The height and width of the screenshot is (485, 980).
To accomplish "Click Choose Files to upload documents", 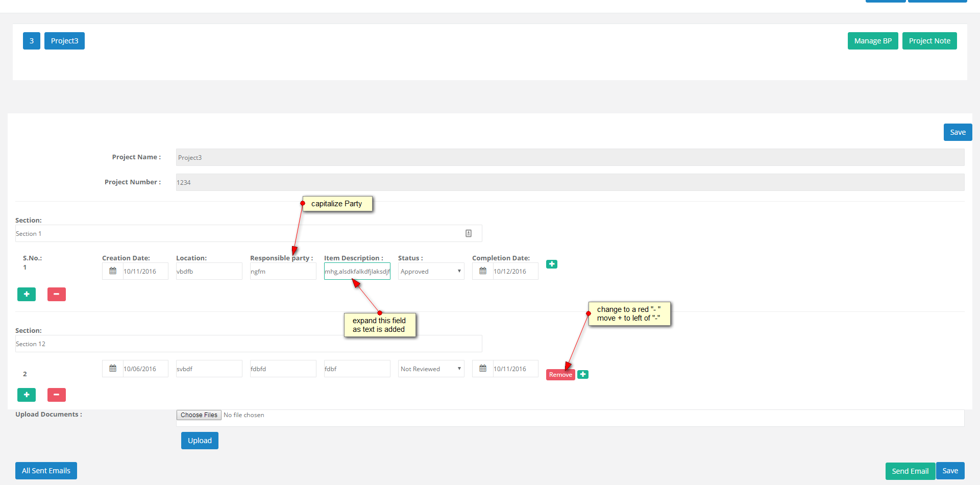I will (199, 415).
